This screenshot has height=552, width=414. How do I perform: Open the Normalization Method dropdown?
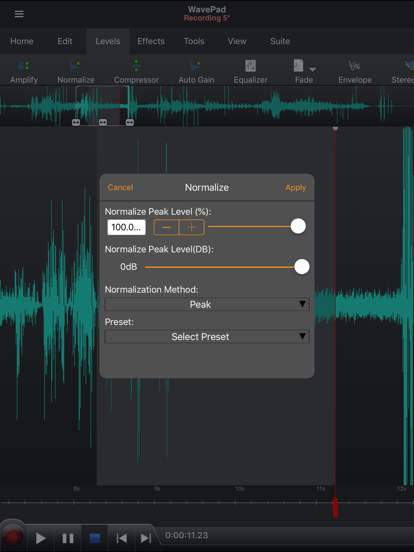207,304
